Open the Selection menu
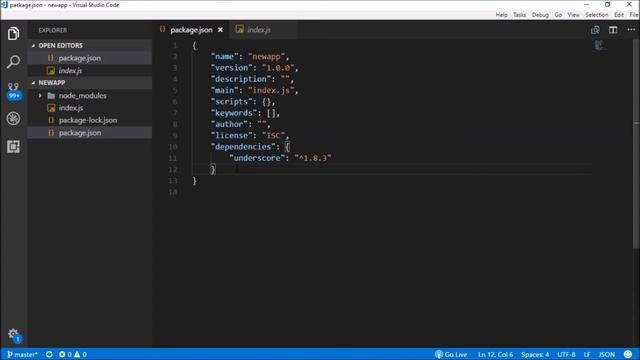This screenshot has height=360, width=640. tap(596, 15)
